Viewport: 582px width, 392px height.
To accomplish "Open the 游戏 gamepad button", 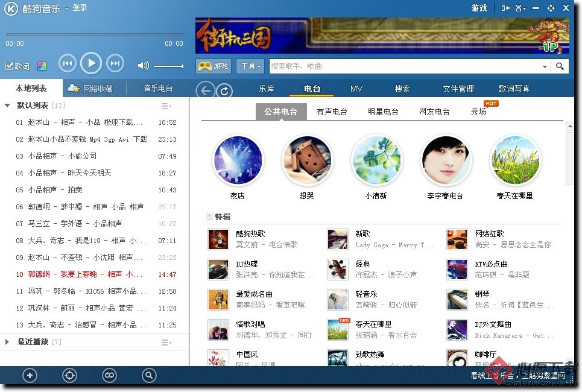I will (x=214, y=66).
